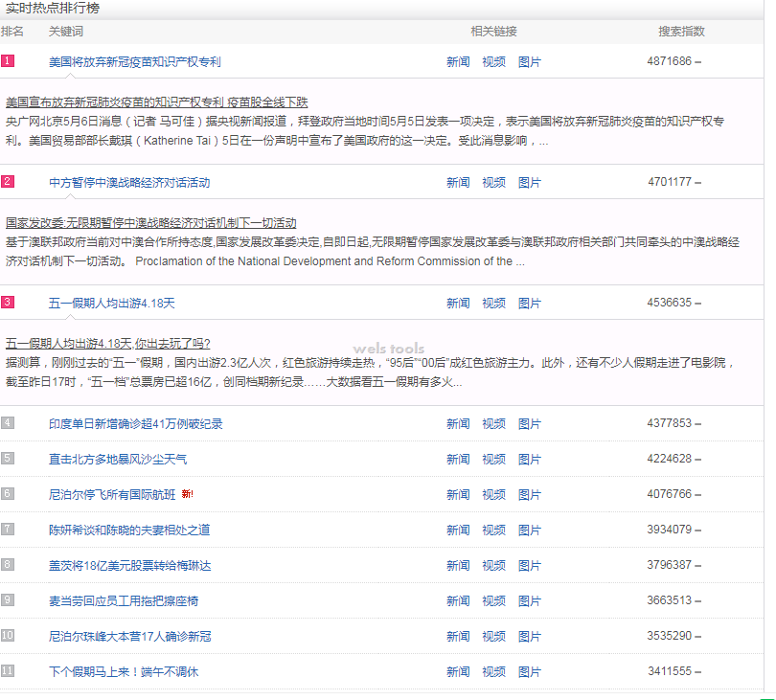This screenshot has height=700, width=776.
Task: Click the rank 2 badge icon
Action: pos(8,182)
